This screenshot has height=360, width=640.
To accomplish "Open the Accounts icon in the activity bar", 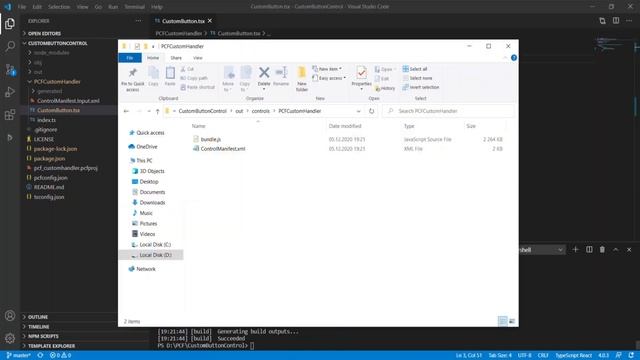I will (10, 316).
